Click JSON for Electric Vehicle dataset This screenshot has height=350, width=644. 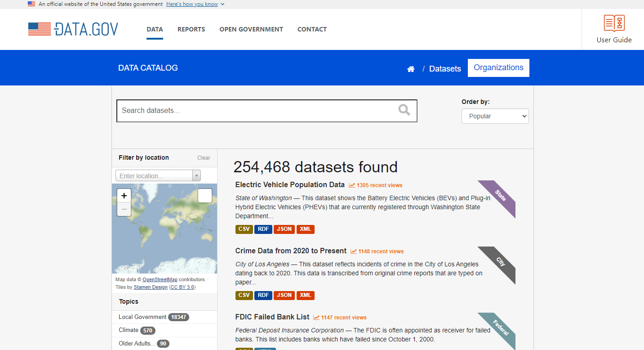284,229
